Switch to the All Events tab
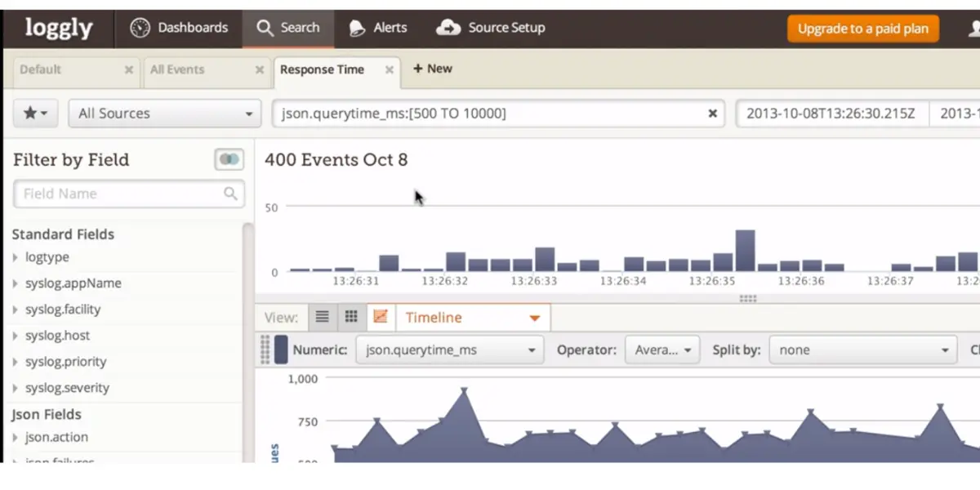Image resolution: width=980 pixels, height=490 pixels. pyautogui.click(x=177, y=69)
